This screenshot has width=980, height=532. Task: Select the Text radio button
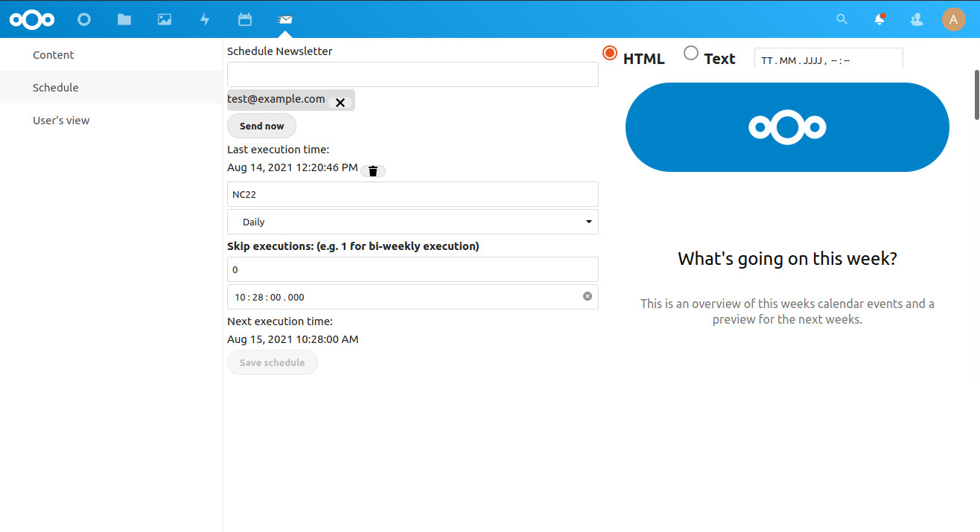pos(691,53)
